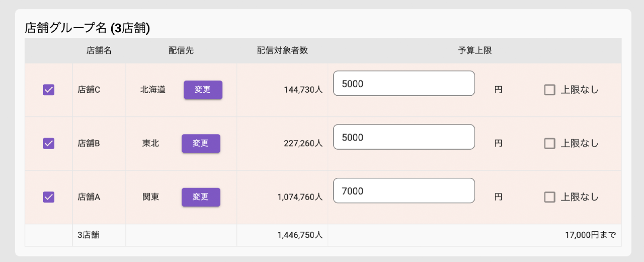
Task: Focus the 店舗C budget field showing 5000
Action: (404, 84)
